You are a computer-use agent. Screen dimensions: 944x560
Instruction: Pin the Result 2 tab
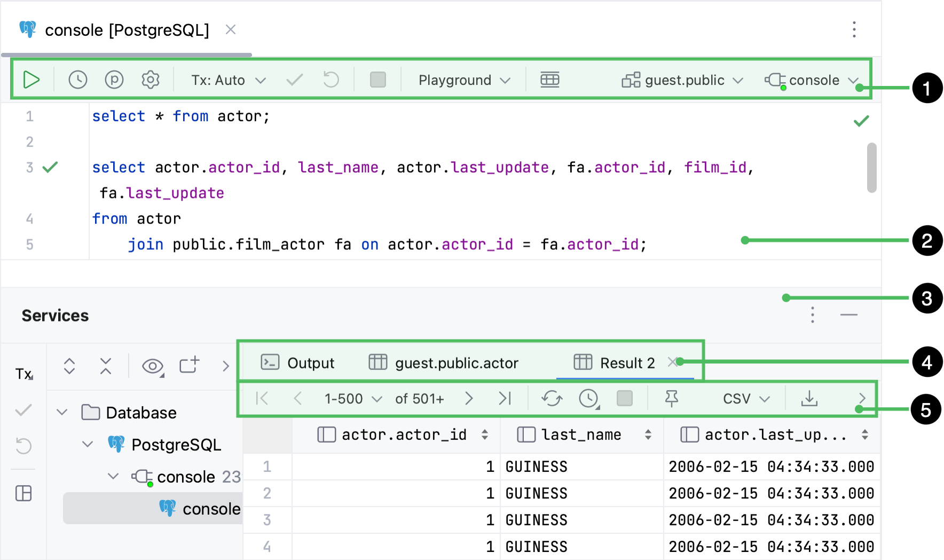coord(672,398)
